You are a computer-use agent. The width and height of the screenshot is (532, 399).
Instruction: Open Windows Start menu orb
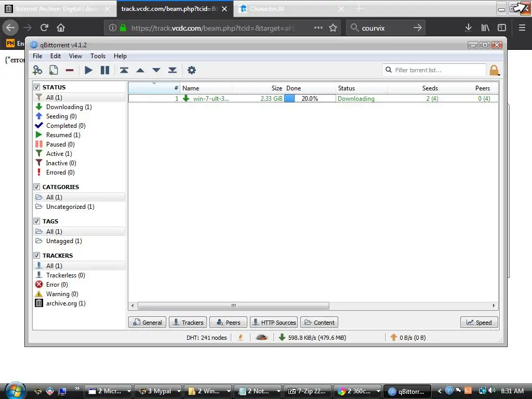coord(15,391)
